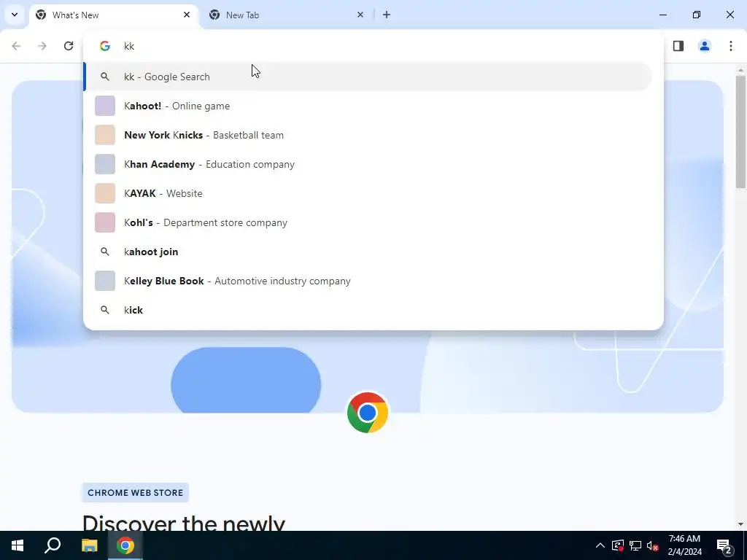The image size is (747, 560).
Task: Click the Kelley Blue Book suggestion thumbnail
Action: [x=105, y=281]
